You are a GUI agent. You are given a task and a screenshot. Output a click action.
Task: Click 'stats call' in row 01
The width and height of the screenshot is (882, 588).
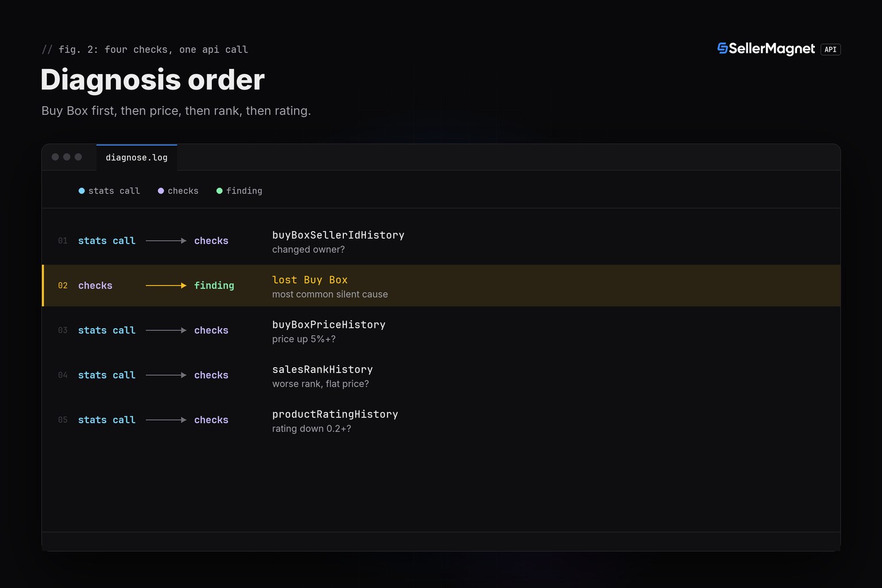pos(107,241)
